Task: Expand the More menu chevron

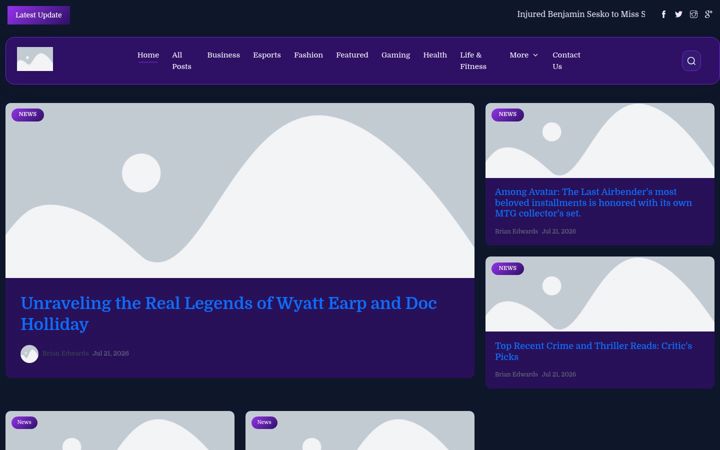Action: coord(535,55)
